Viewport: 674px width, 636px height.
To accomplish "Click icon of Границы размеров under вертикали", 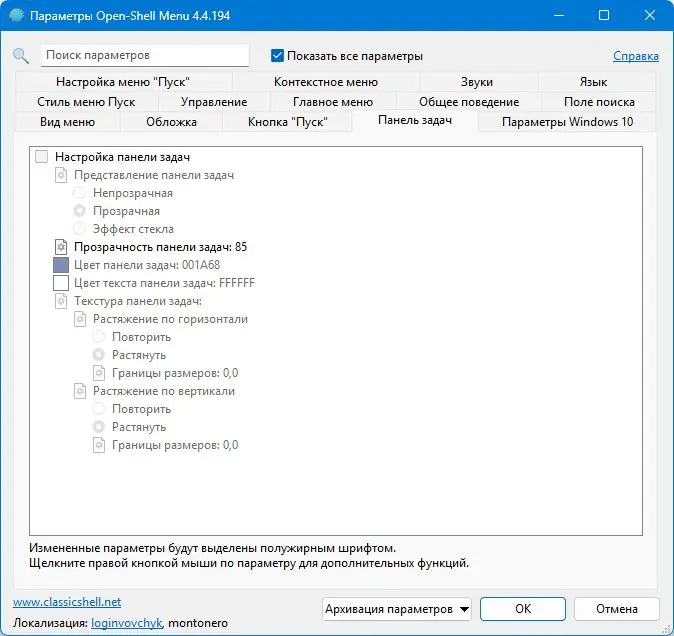I will (x=99, y=445).
